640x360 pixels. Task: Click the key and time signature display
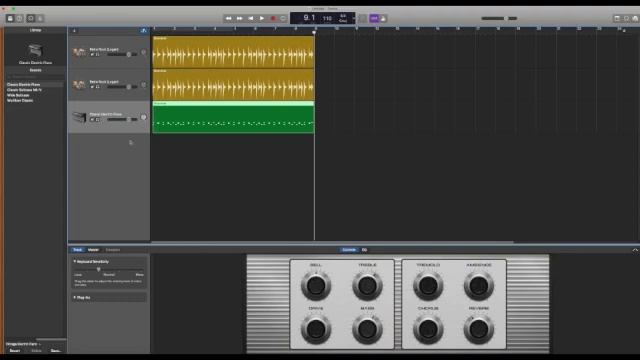[x=343, y=18]
